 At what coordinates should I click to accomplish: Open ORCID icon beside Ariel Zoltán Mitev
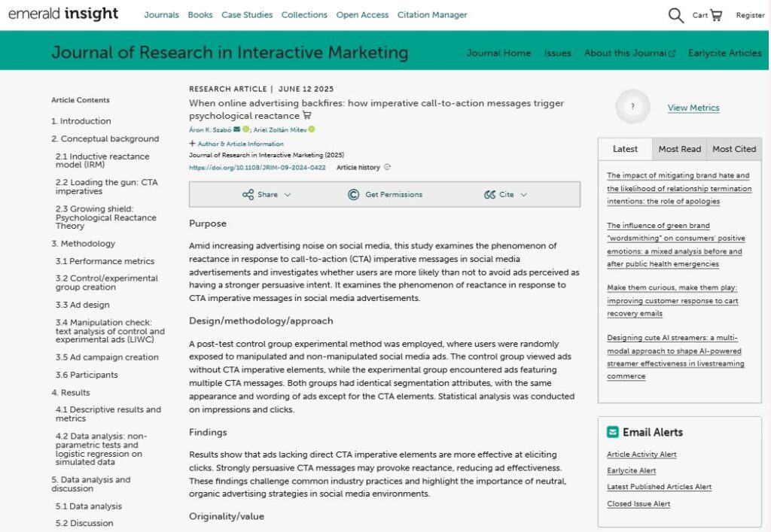pyautogui.click(x=312, y=129)
